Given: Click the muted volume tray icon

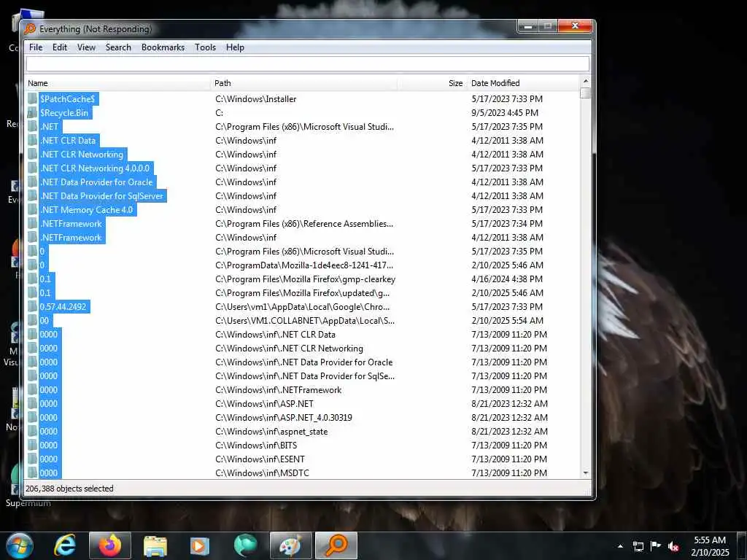Looking at the screenshot, I should click(673, 546).
